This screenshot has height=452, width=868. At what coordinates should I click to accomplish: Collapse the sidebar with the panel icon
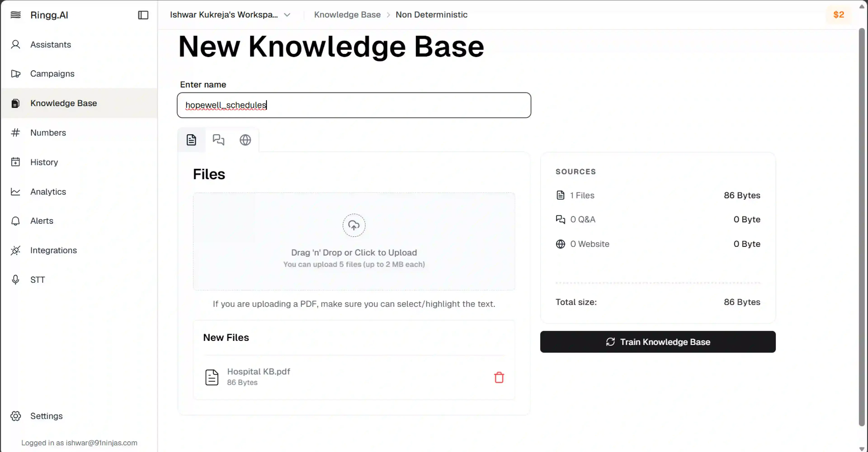coord(143,15)
